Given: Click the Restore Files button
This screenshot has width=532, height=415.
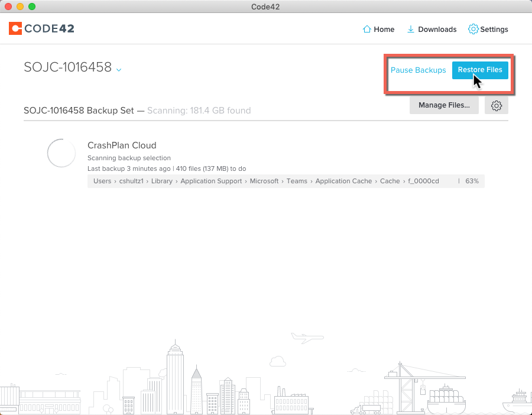Looking at the screenshot, I should (x=480, y=70).
